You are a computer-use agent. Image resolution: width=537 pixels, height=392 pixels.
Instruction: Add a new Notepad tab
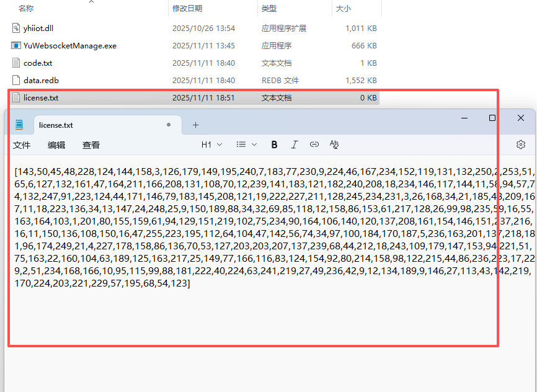point(195,125)
